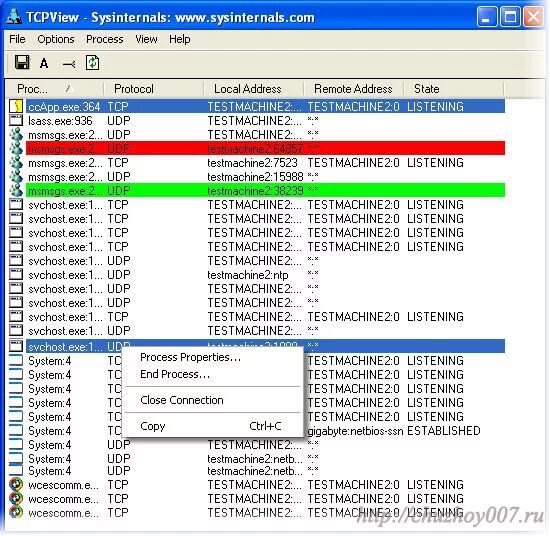The image size is (550, 536).
Task: Click local address testmachine2:64857 in red row
Action: 255,149
